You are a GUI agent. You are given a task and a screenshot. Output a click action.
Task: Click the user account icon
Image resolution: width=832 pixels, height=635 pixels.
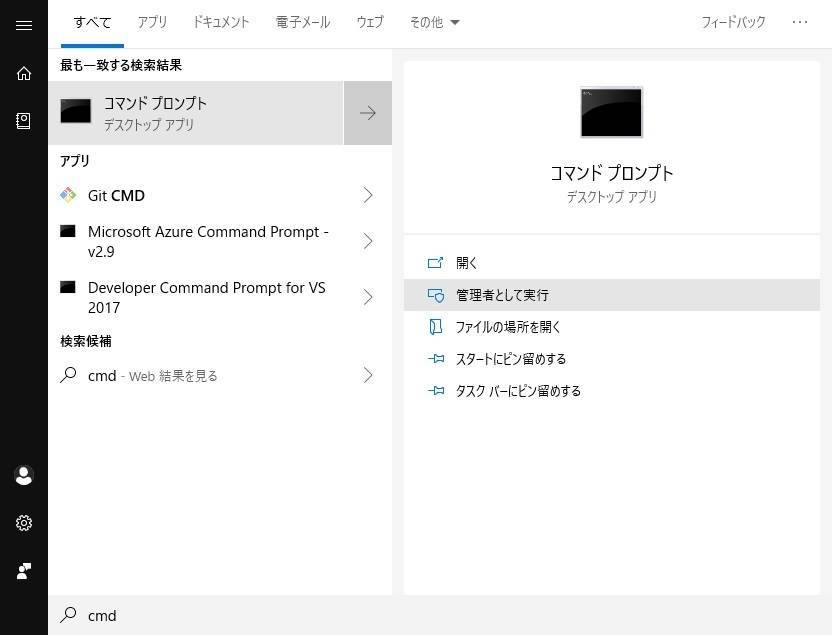24,475
